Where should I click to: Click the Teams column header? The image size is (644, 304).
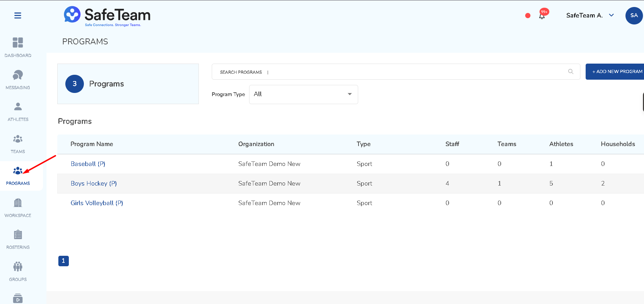pos(507,144)
